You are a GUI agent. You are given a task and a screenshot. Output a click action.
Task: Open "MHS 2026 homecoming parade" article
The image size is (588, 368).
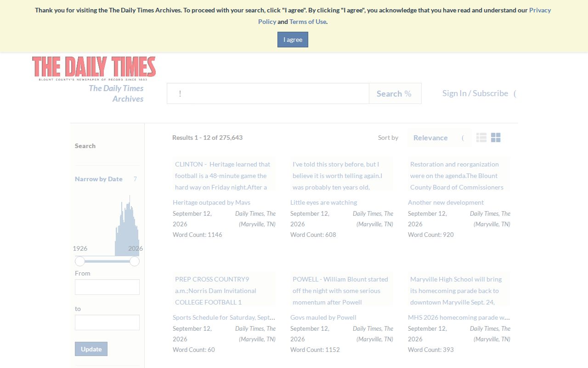point(459,317)
